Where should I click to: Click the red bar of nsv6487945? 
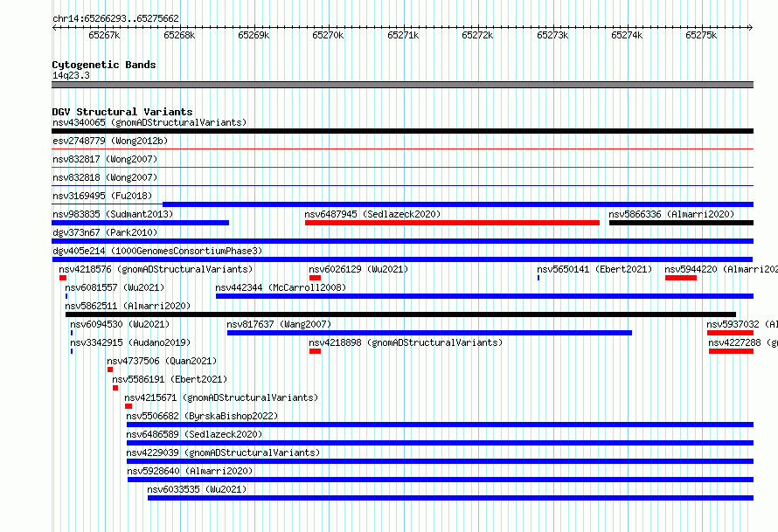point(452,223)
